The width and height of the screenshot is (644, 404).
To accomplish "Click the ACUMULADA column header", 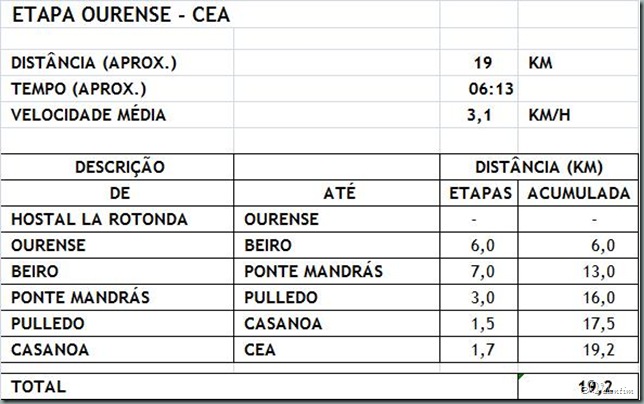I will pyautogui.click(x=578, y=193).
